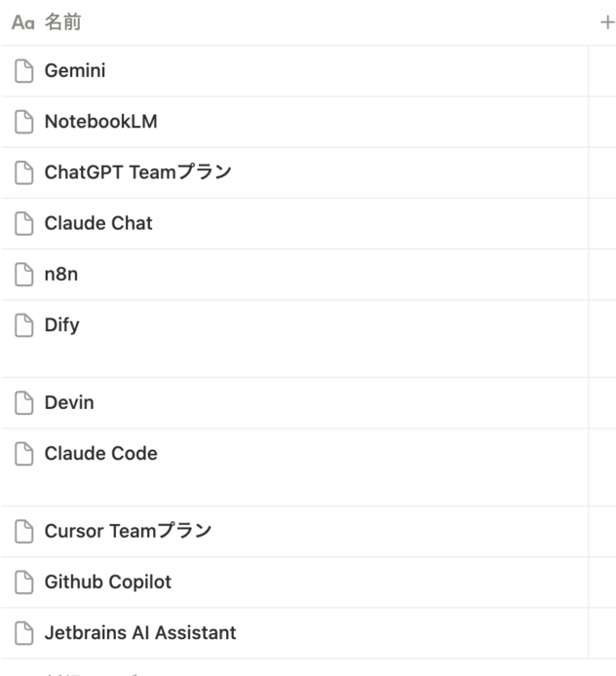616x676 pixels.
Task: Click the page icon next to Github Copilot
Action: [24, 582]
